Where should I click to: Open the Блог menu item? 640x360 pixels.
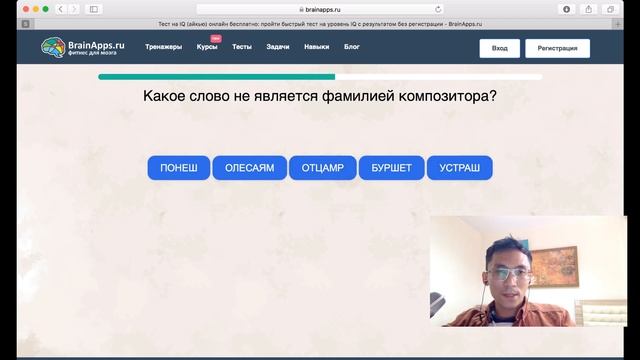pyautogui.click(x=352, y=47)
